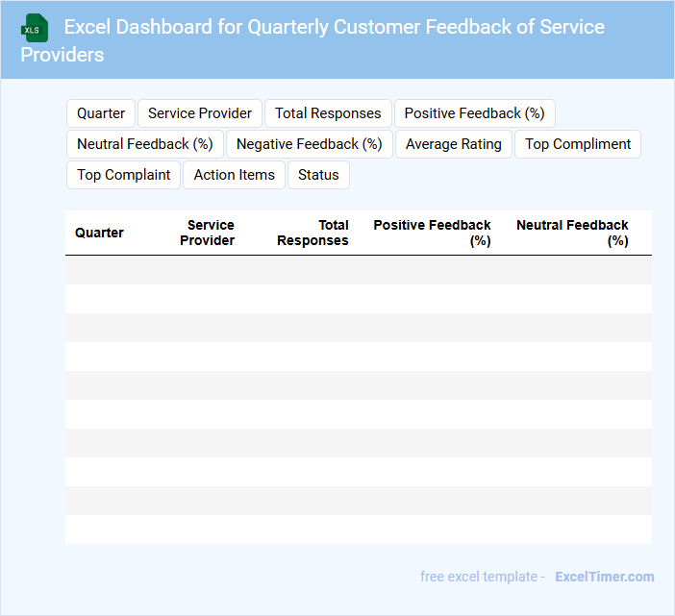675x616 pixels.
Task: Click the Neutral Feedback (%) column header
Action: click(x=572, y=233)
